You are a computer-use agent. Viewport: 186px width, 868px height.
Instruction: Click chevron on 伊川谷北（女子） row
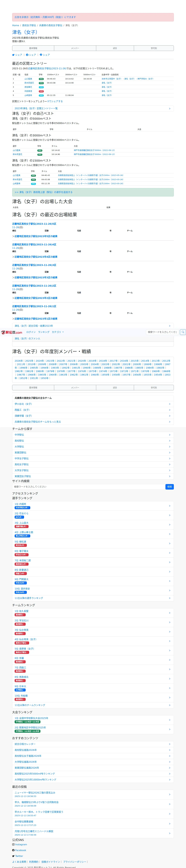[x=169, y=404]
